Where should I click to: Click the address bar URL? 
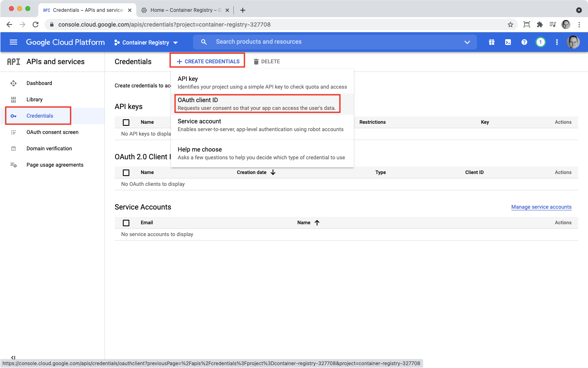164,25
